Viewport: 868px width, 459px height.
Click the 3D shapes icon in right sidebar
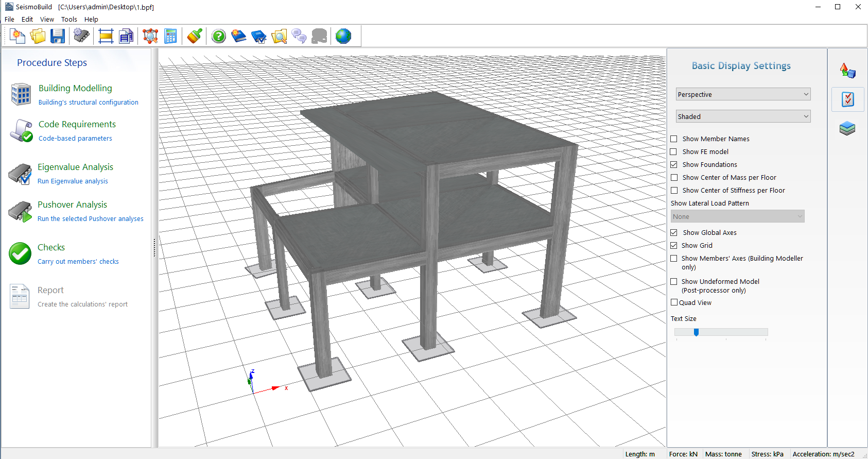tap(847, 71)
